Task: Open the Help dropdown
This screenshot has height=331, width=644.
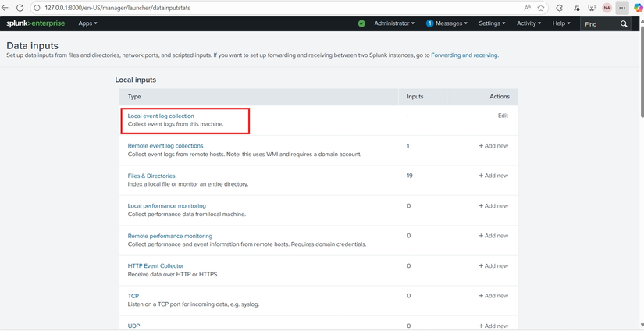Action: [x=561, y=23]
